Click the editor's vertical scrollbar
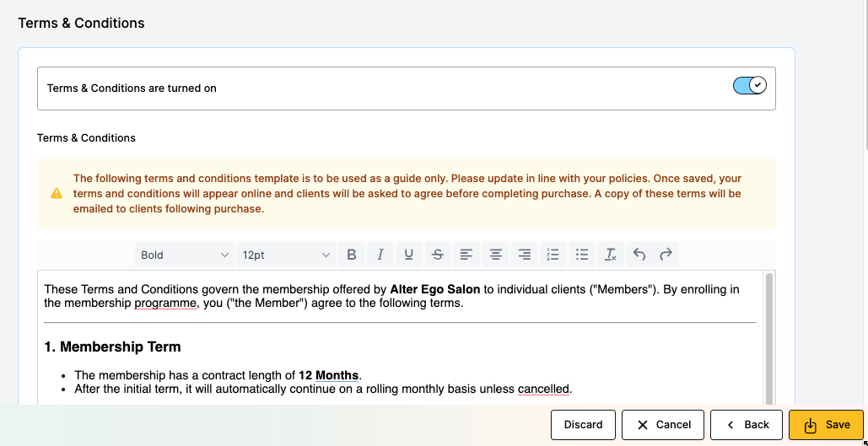Screen dimensions: 868x446 (768, 337)
